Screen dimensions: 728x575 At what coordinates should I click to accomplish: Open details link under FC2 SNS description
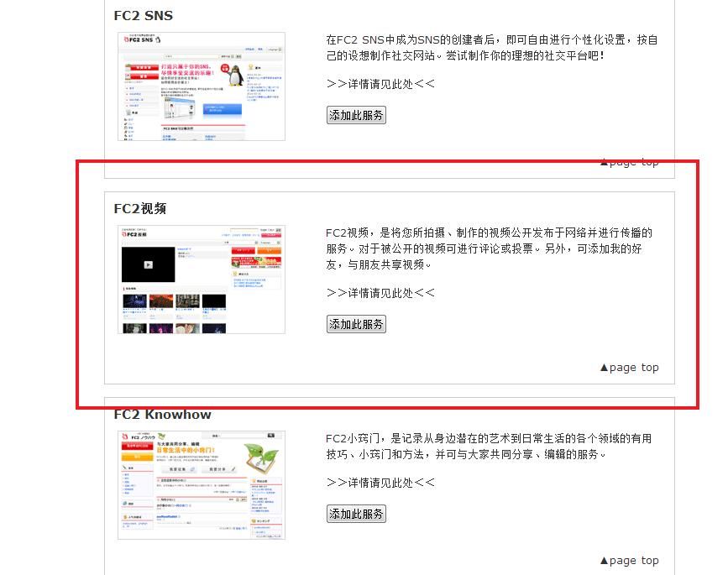(x=380, y=84)
